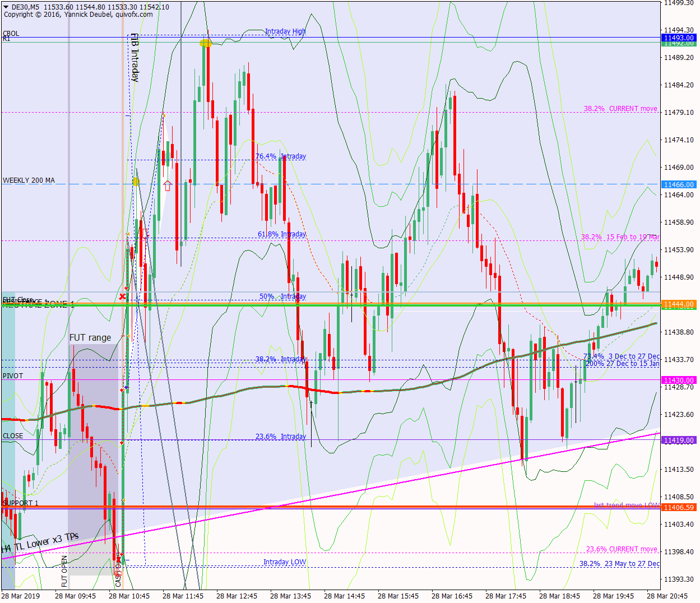Open chart menu triangle beside DE30,M5

[x=6, y=7]
